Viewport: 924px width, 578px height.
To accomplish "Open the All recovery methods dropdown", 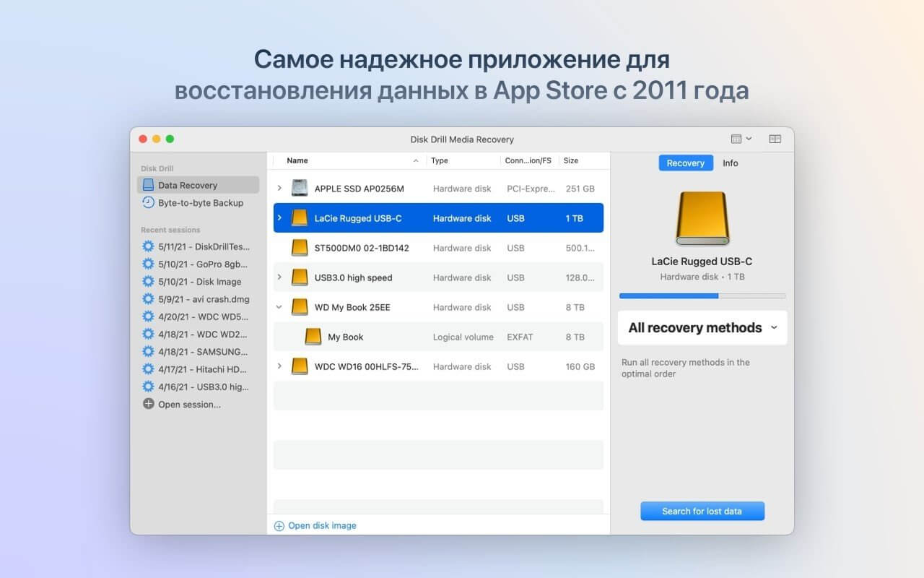I will pos(701,327).
